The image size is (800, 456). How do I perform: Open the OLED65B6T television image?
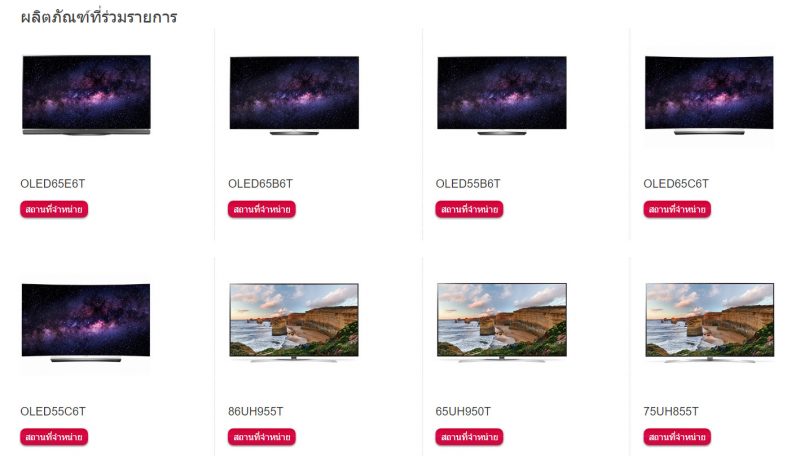(294, 95)
